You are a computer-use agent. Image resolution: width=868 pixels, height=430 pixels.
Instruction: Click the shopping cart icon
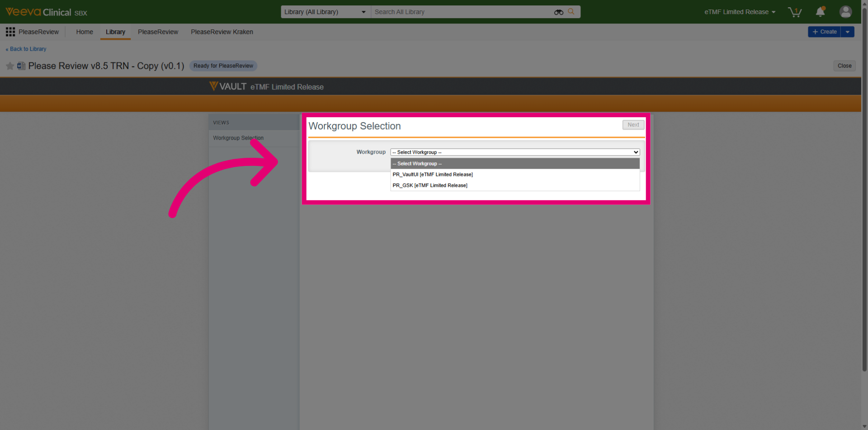click(x=794, y=12)
